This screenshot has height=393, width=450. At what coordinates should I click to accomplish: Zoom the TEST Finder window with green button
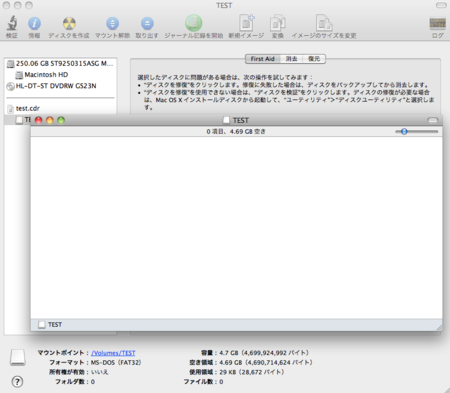(x=61, y=120)
